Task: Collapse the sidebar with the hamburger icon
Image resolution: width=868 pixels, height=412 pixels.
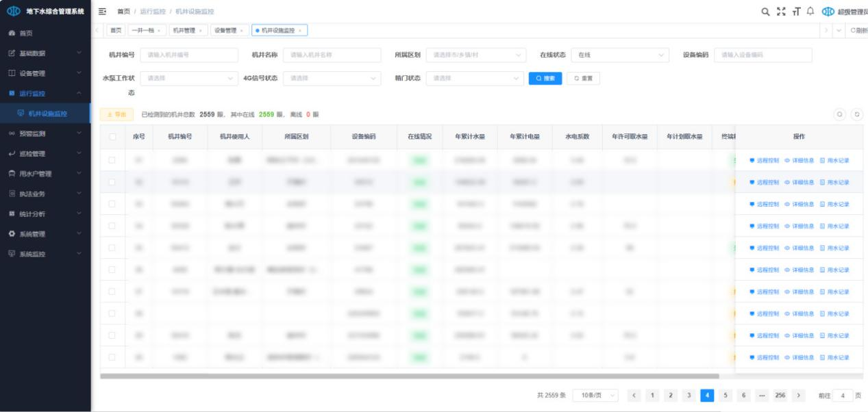Action: click(x=103, y=12)
